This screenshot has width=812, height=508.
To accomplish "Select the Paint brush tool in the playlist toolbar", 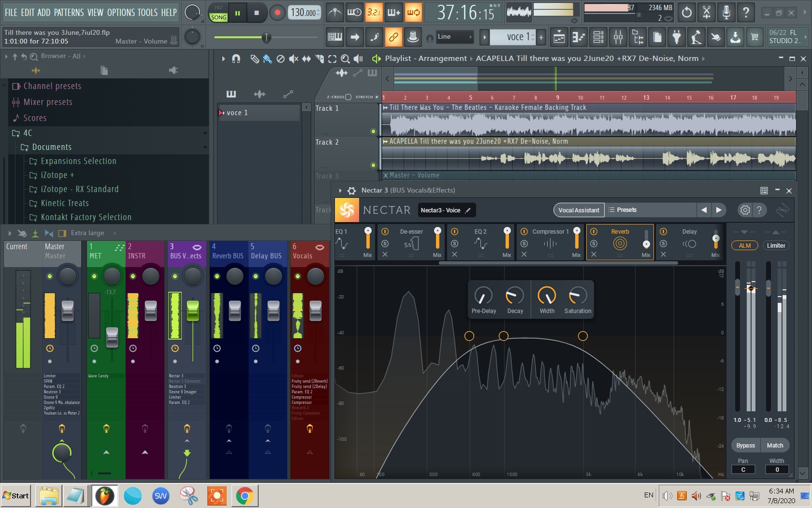I will pyautogui.click(x=267, y=59).
